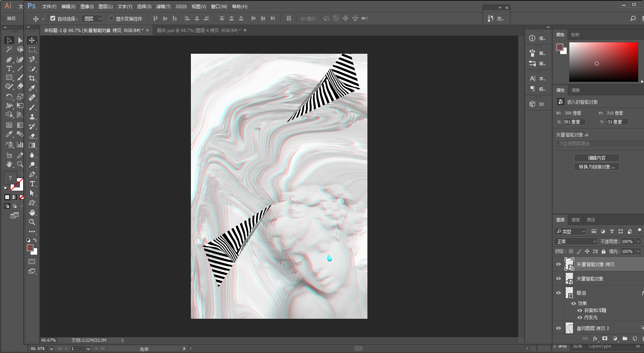
Task: Create a new group folder in Layers
Action: click(x=625, y=339)
